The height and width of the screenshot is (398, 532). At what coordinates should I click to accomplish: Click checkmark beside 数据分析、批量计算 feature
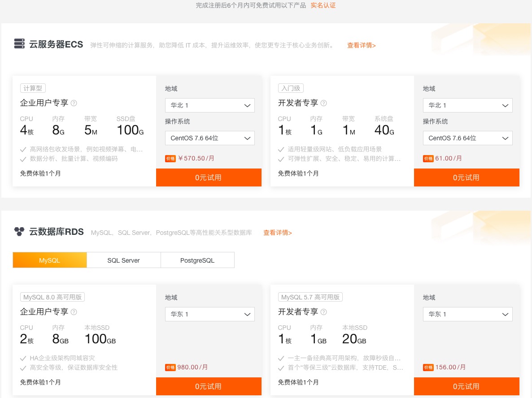click(23, 159)
